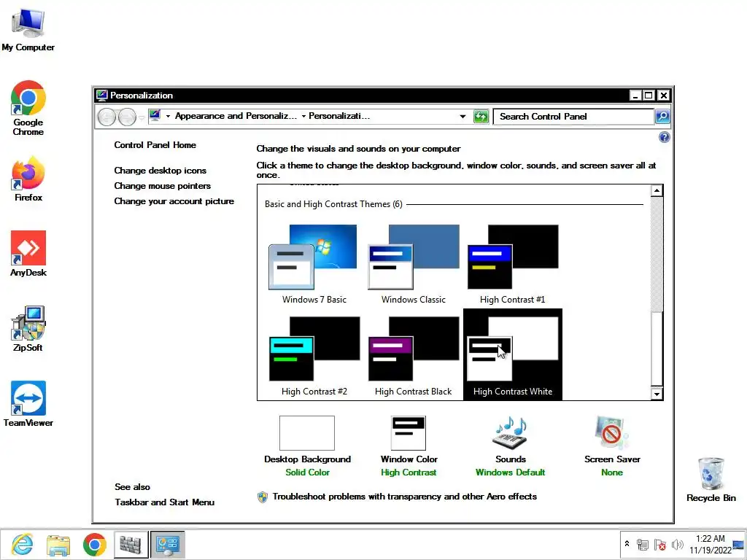
Task: Open the Window Color icon
Action: point(409,433)
